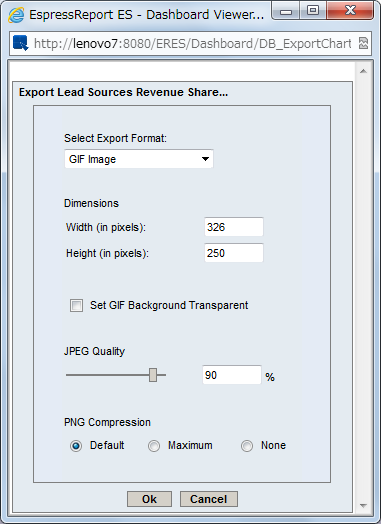The width and height of the screenshot is (381, 524).
Task: Click the 'PNG Compression' label
Action: (x=107, y=422)
